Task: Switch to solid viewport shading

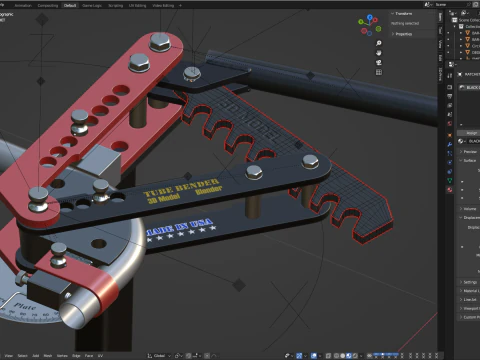Action: [x=343, y=356]
